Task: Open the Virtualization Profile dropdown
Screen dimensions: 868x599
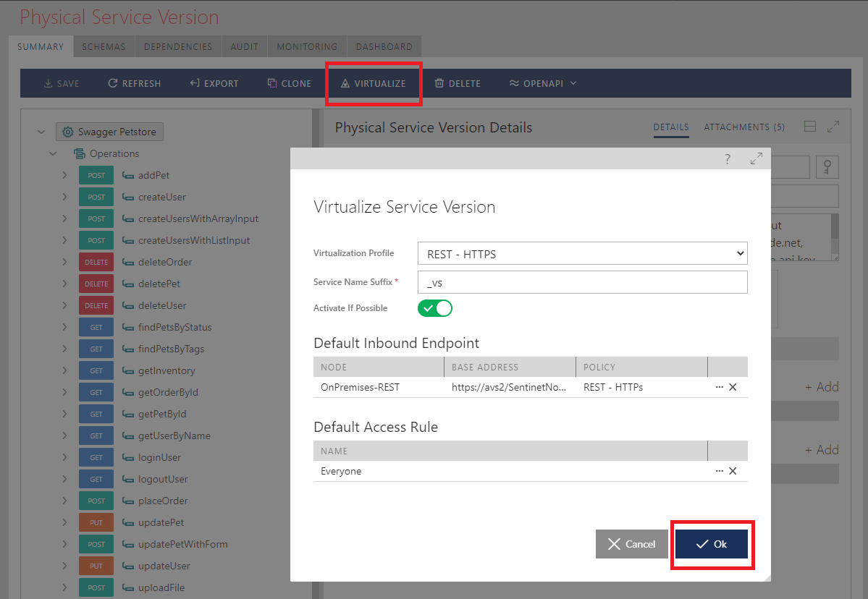Action: tap(582, 254)
